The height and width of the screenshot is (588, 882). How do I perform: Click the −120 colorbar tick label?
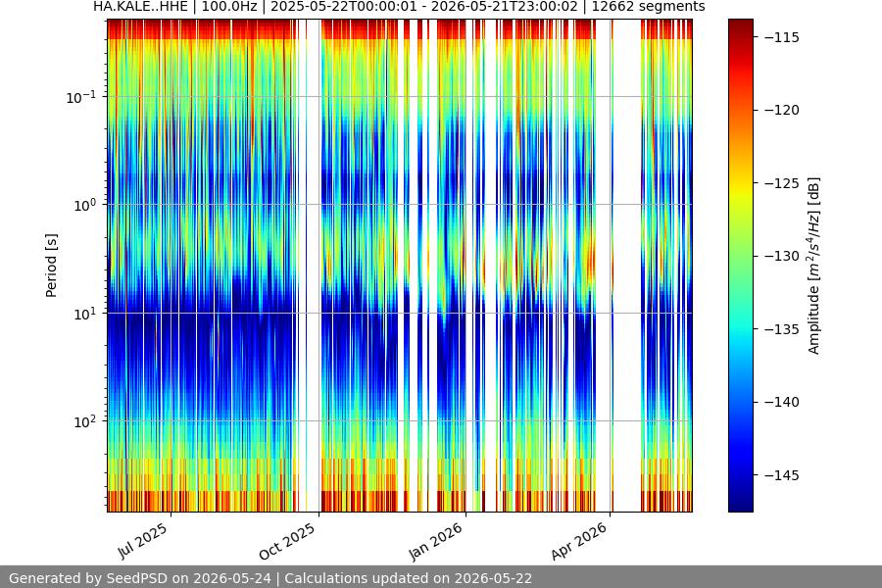pyautogui.click(x=782, y=110)
